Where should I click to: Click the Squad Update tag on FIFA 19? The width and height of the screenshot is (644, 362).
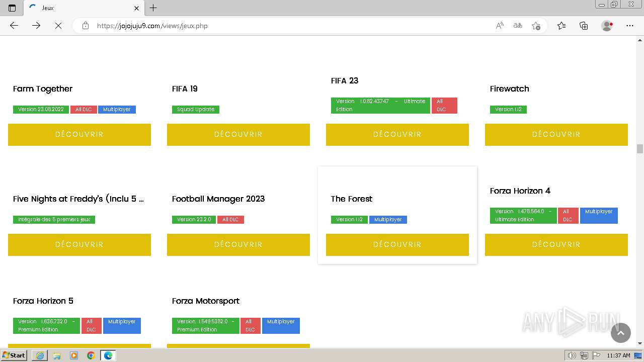[196, 109]
